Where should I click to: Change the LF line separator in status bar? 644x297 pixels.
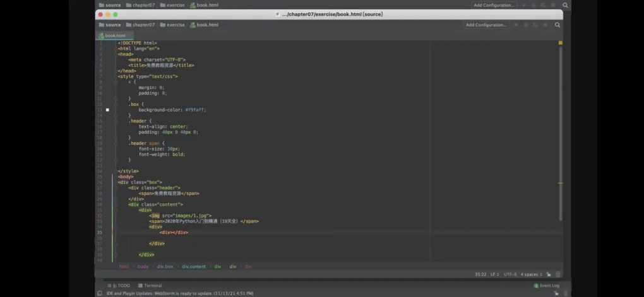494,274
